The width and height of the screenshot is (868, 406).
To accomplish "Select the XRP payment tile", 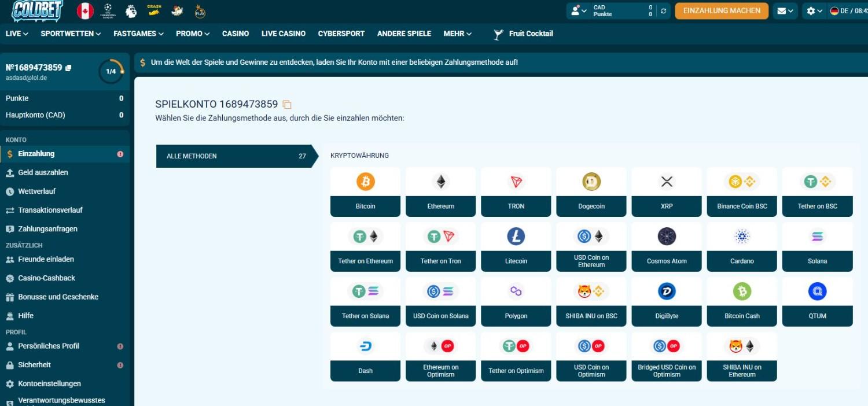I will tap(667, 192).
